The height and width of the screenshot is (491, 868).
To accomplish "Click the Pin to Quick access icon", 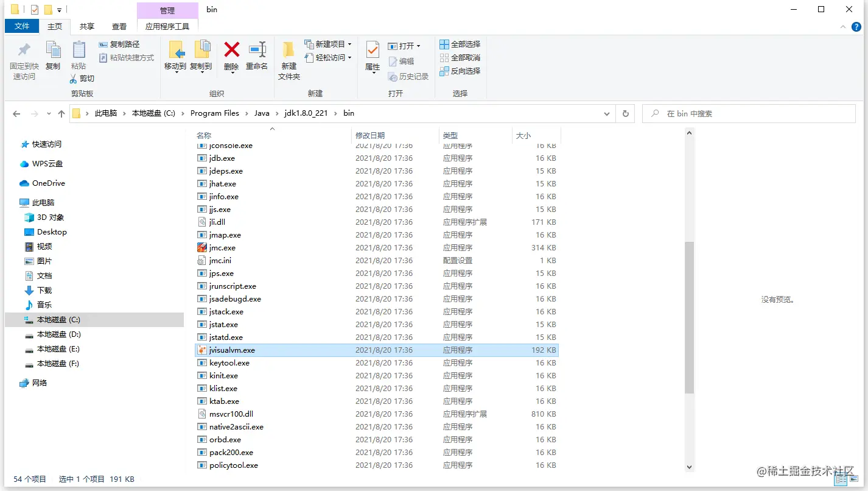I will pyautogui.click(x=24, y=51).
